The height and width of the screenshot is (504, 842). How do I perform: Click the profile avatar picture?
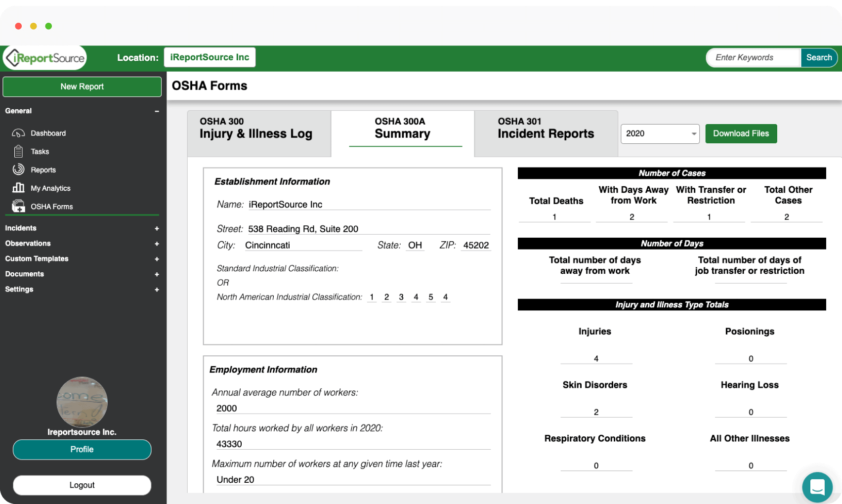[82, 402]
